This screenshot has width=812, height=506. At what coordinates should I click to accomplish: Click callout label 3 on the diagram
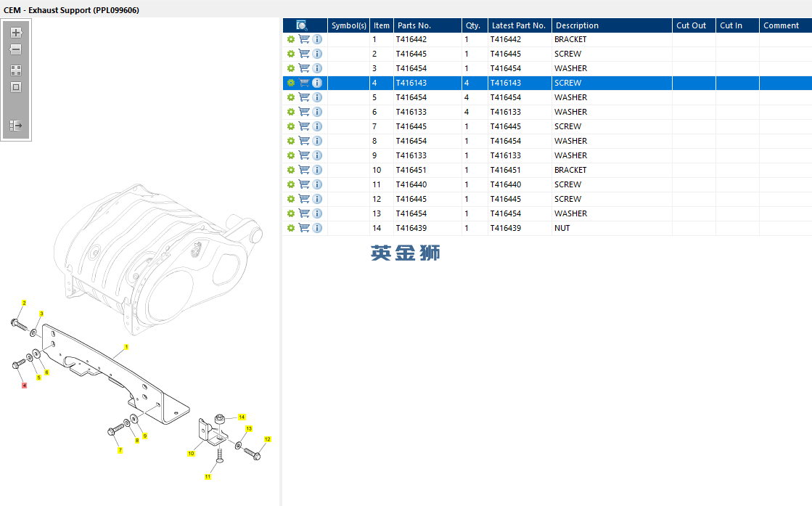[41, 314]
